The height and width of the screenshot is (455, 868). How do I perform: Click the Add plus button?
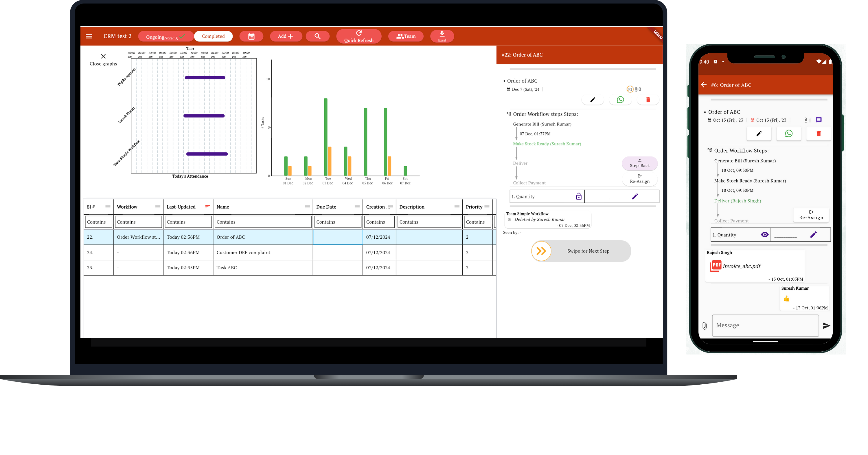tap(286, 36)
